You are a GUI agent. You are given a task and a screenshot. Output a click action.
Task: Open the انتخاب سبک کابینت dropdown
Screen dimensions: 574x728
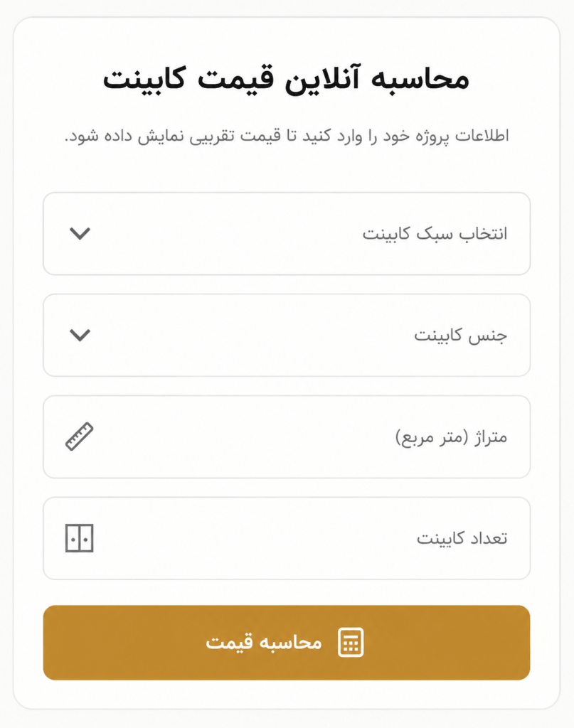[x=287, y=233]
